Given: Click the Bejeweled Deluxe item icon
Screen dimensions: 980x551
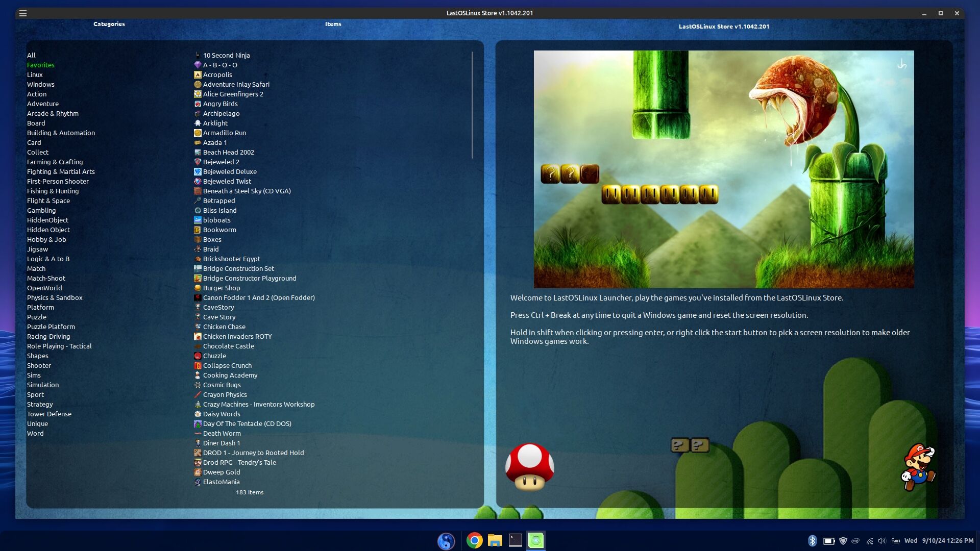Looking at the screenshot, I should [198, 172].
